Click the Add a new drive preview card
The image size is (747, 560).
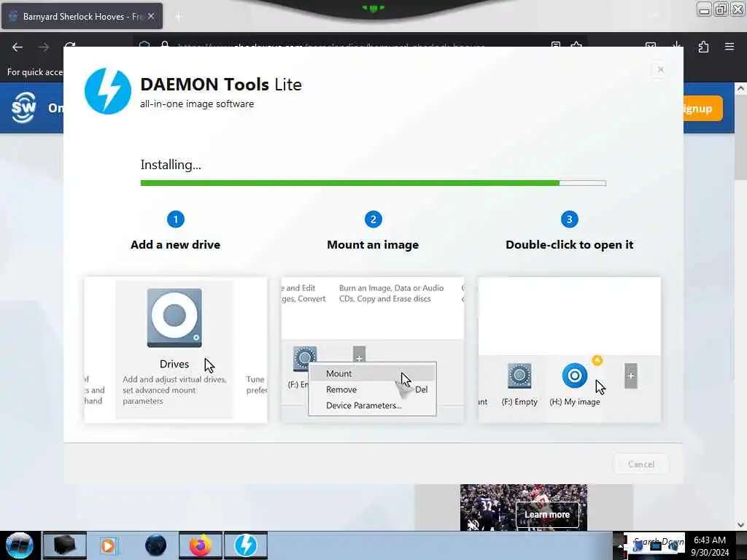pyautogui.click(x=175, y=350)
